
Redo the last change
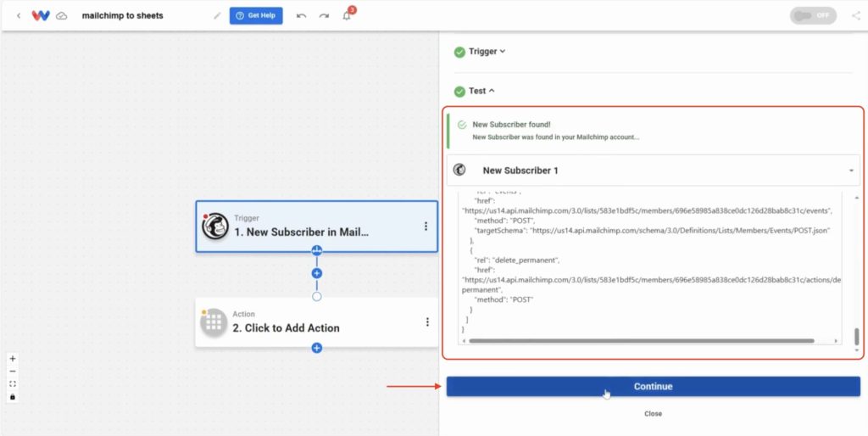(324, 15)
